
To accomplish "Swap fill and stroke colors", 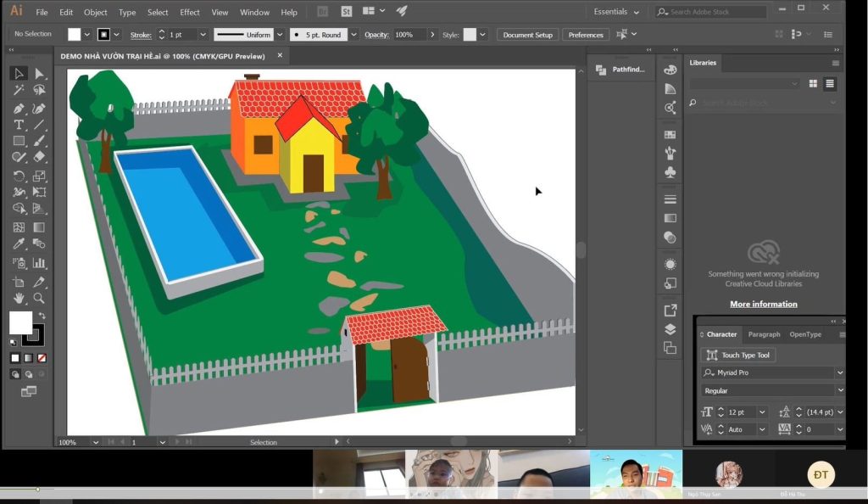I will click(42, 316).
